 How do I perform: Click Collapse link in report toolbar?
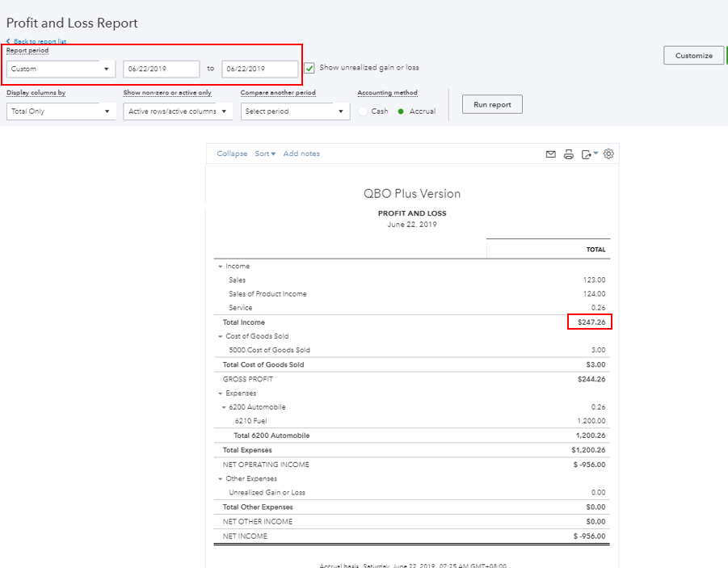tap(232, 154)
